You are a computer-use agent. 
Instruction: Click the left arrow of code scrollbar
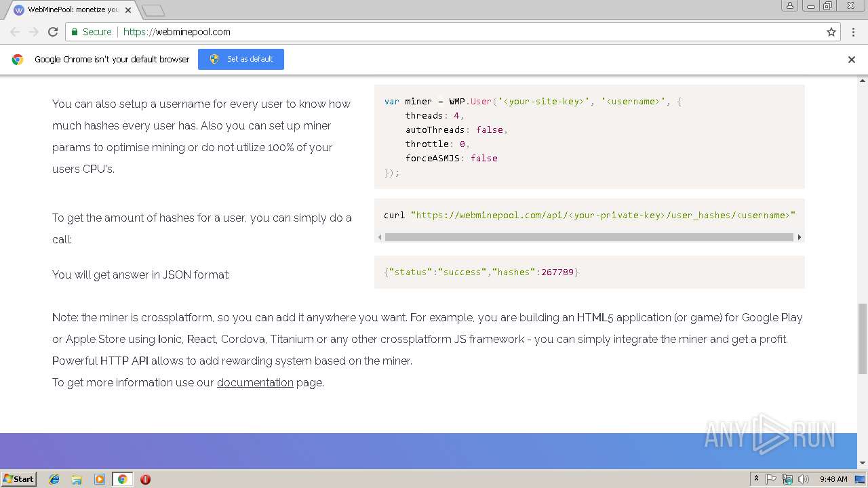coord(380,237)
